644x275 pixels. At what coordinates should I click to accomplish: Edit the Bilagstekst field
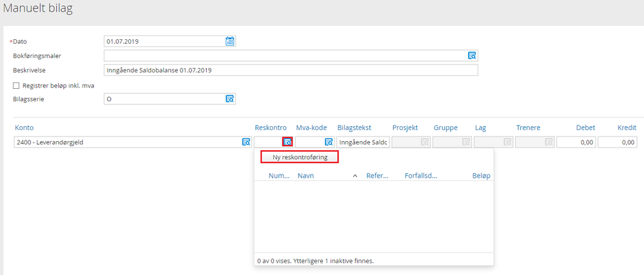point(363,142)
